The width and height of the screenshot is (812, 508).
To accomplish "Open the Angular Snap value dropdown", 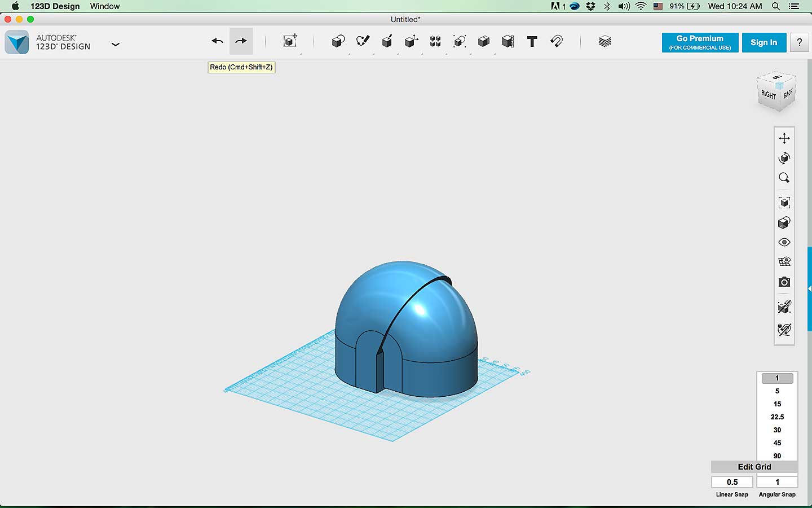I will pyautogui.click(x=777, y=482).
